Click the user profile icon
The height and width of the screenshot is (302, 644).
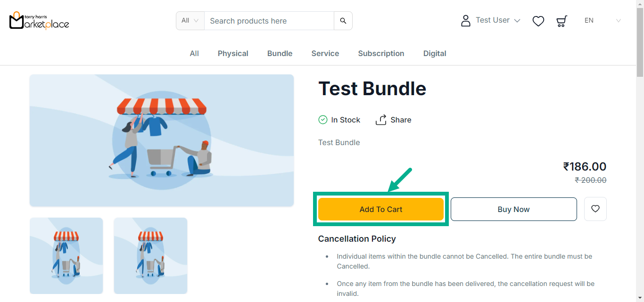[466, 21]
